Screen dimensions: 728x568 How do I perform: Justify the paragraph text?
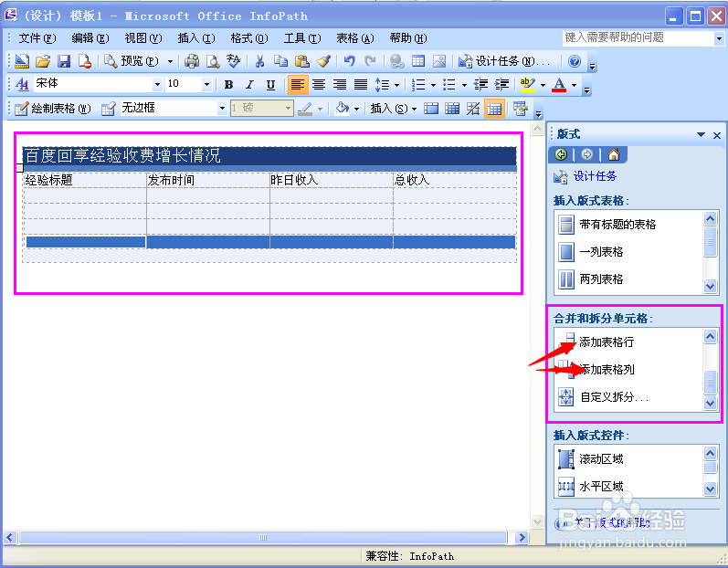coord(361,84)
